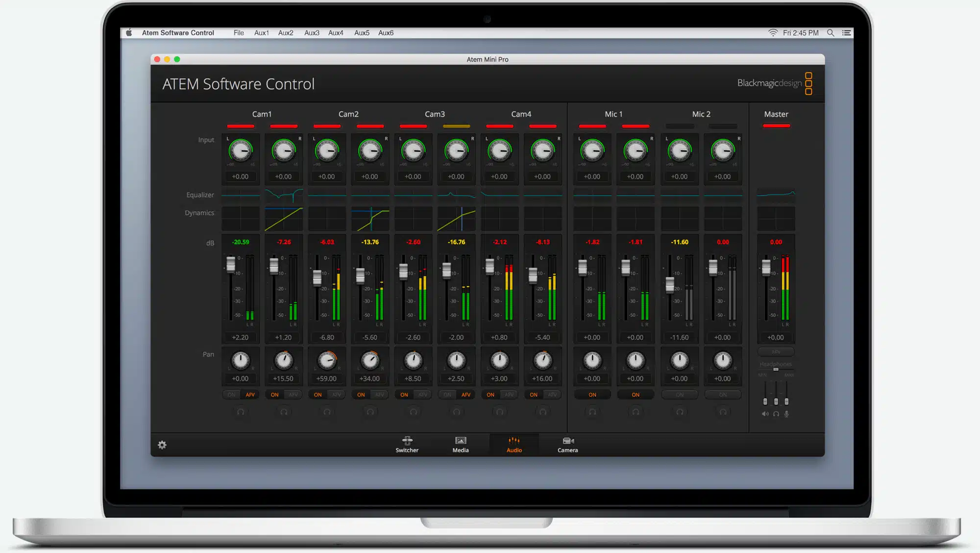This screenshot has height=553, width=980.
Task: Open the Camera page
Action: click(567, 444)
